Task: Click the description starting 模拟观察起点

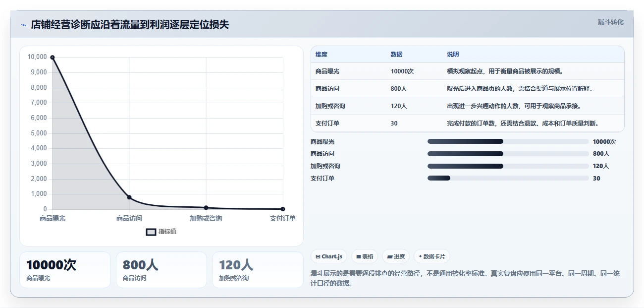Action: coord(505,71)
